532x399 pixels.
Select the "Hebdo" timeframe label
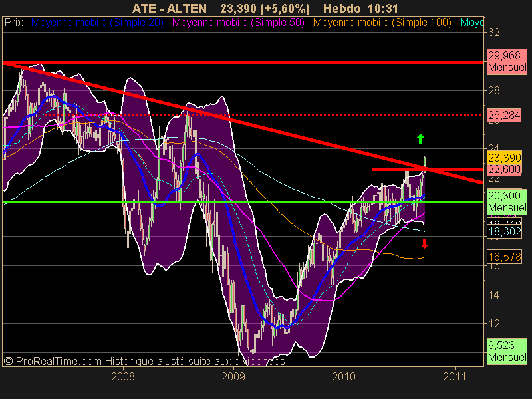point(342,9)
